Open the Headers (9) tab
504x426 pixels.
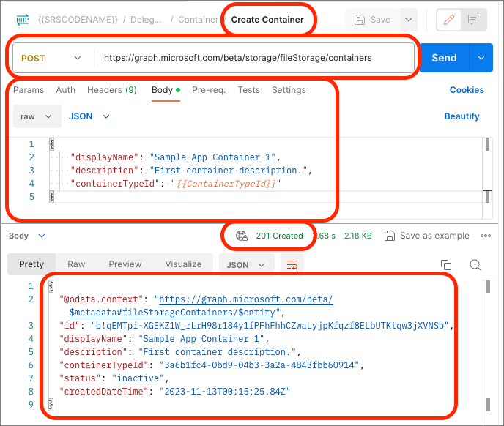112,90
